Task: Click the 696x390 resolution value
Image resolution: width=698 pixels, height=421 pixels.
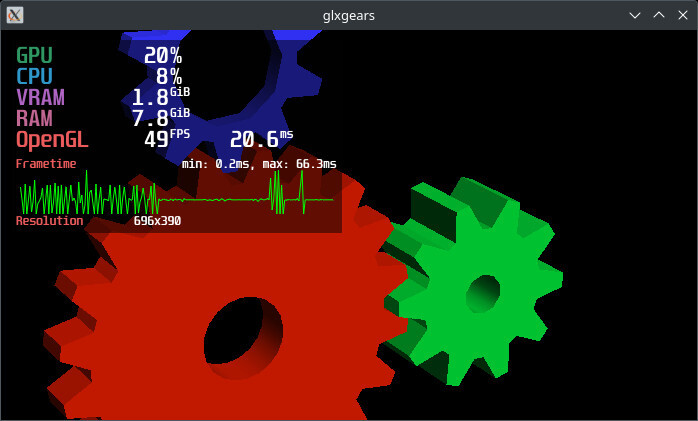Action: (157, 220)
